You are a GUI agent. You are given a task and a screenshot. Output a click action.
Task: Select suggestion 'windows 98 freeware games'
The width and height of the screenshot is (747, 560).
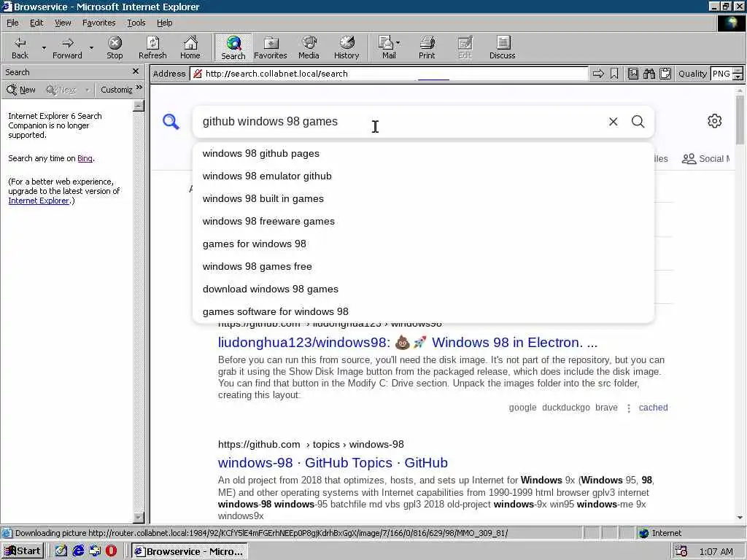coord(423,221)
